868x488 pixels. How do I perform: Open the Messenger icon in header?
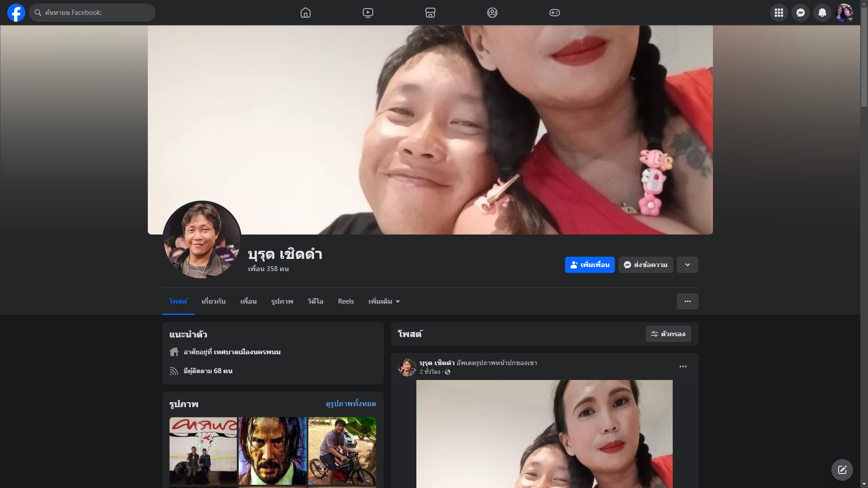click(801, 13)
